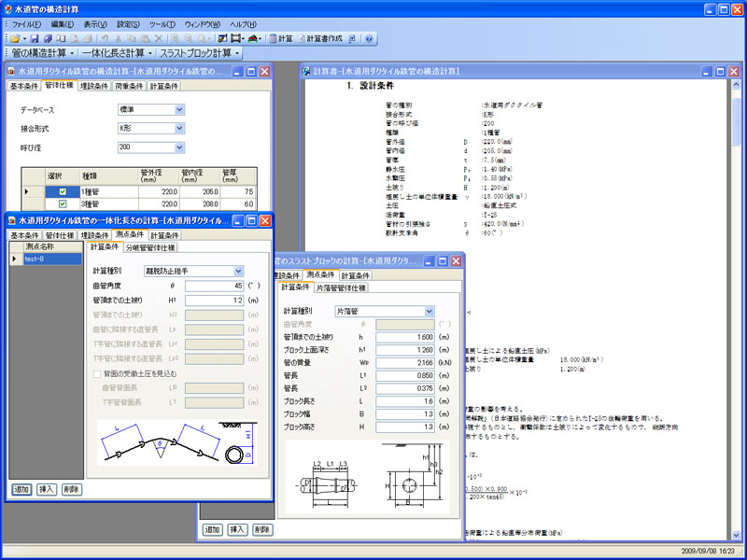This screenshot has width=747, height=560.
Task: Click the 計算書作成 report creation icon
Action: coord(320,38)
